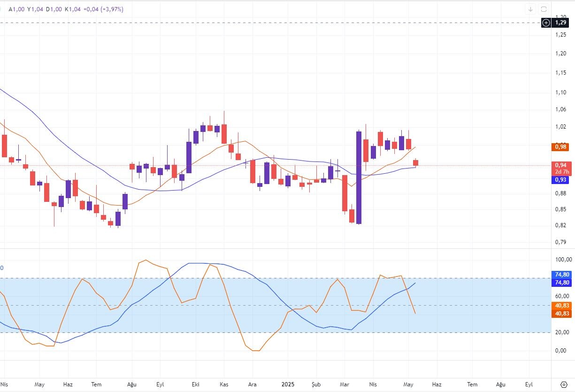Viewport: 575px width, 392px height.
Task: Click the 1,15 price axis label
Action: coord(560,72)
